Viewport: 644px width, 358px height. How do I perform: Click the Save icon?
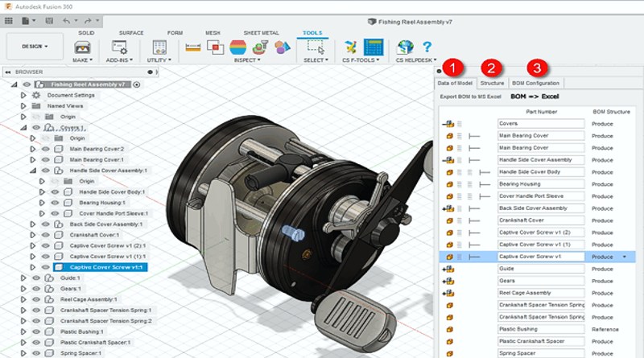click(x=49, y=21)
